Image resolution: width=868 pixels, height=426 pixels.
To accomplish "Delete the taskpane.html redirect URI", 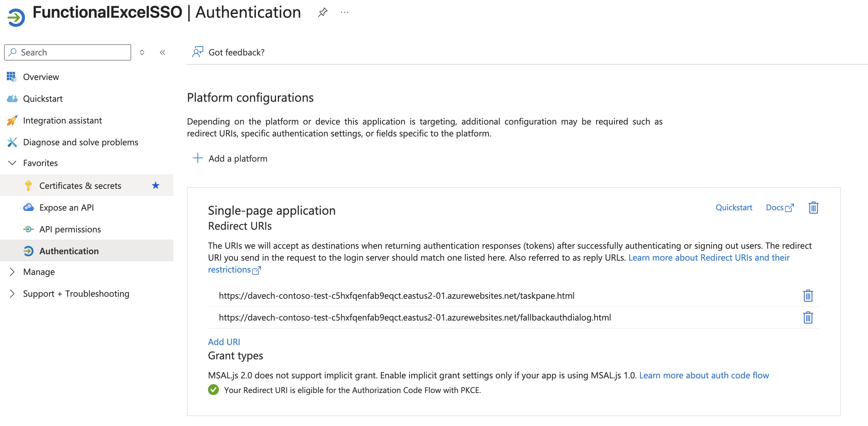I will [808, 296].
